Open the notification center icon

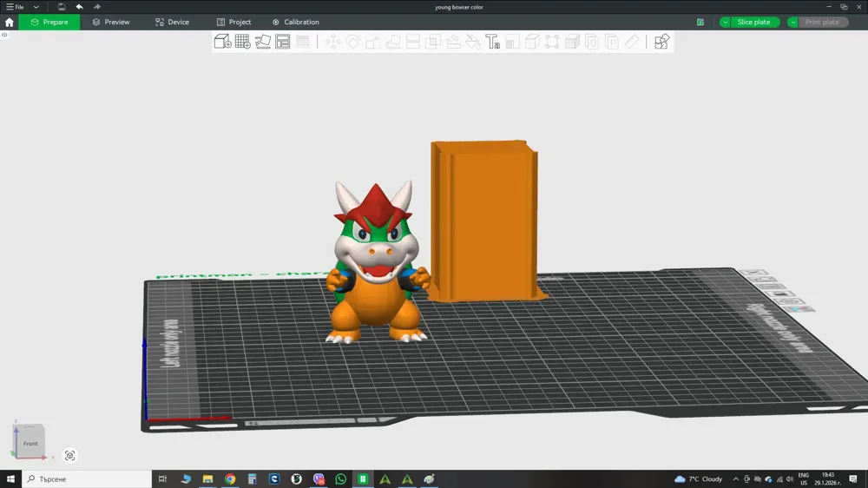click(853, 479)
